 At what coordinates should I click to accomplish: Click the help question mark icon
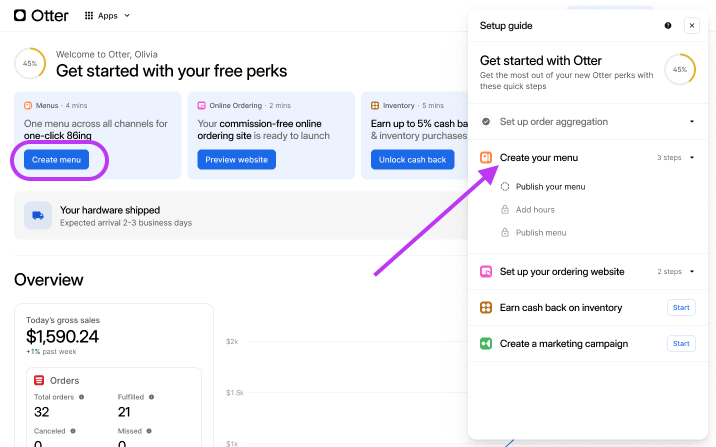click(x=668, y=26)
